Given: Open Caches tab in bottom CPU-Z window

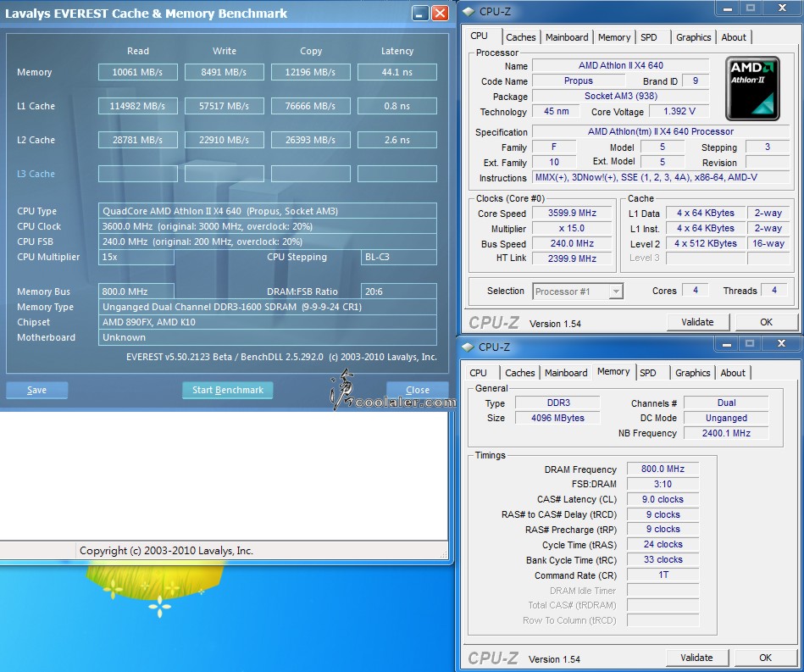Looking at the screenshot, I should click(x=519, y=373).
